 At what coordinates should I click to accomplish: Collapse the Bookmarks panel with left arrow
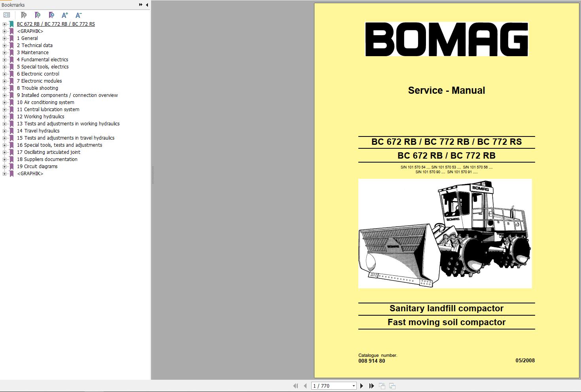(147, 5)
